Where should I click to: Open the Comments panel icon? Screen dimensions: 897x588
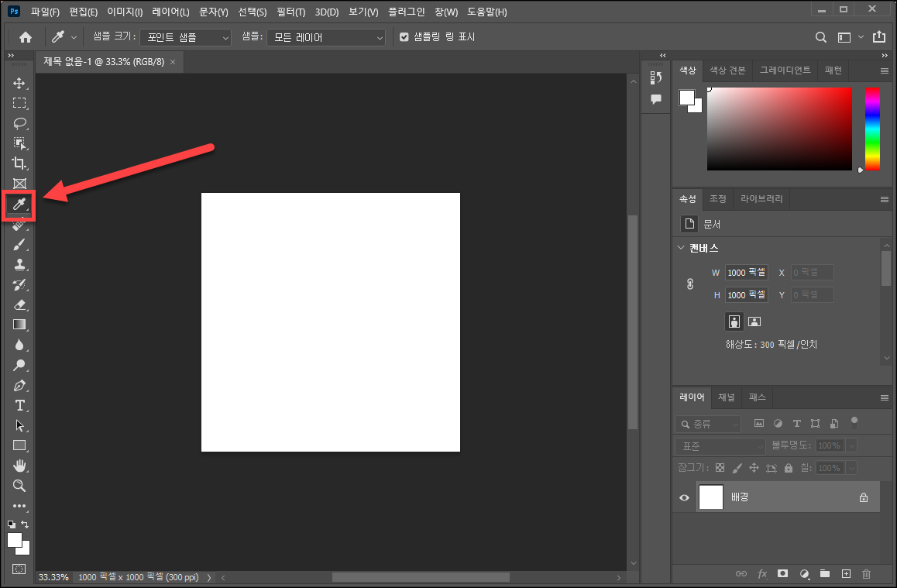(x=655, y=99)
